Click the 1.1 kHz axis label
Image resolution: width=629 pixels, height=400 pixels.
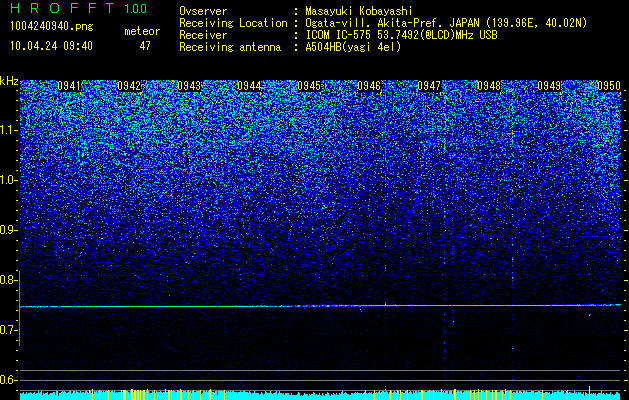point(9,130)
